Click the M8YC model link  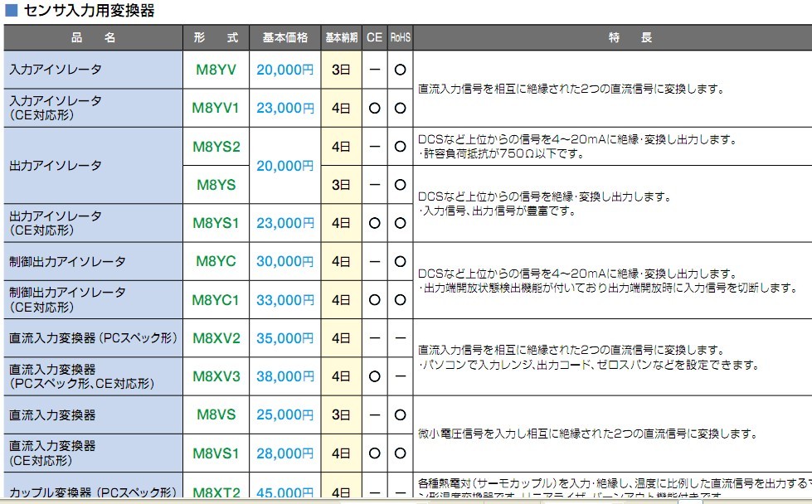216,261
